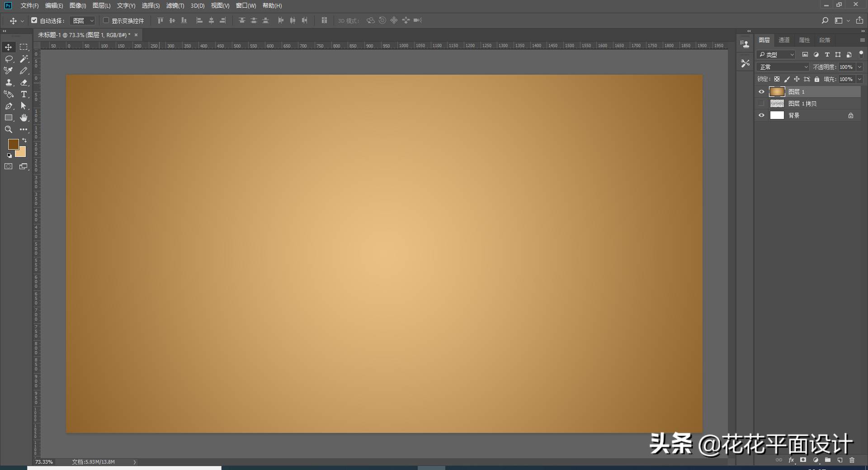Reset to default black and white colors

(x=9, y=155)
